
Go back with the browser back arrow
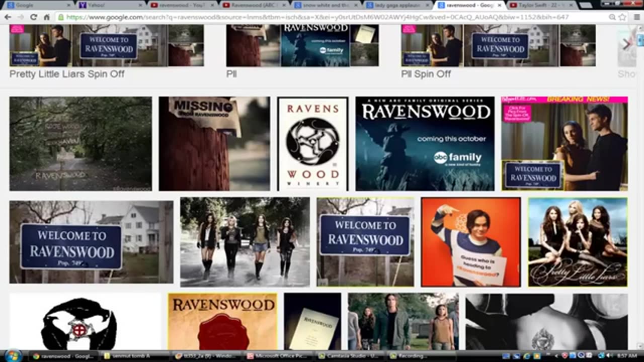pyautogui.click(x=8, y=17)
